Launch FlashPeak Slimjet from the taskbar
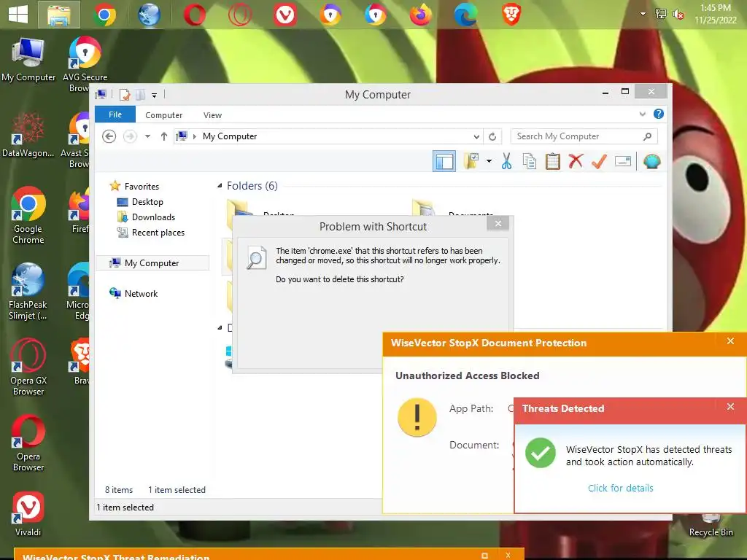The height and width of the screenshot is (560, 747). click(149, 15)
